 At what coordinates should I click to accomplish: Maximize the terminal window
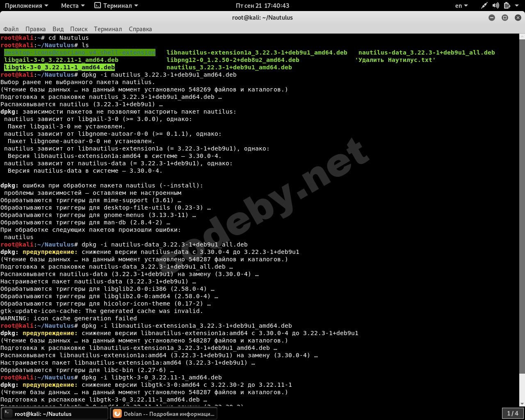505,18
